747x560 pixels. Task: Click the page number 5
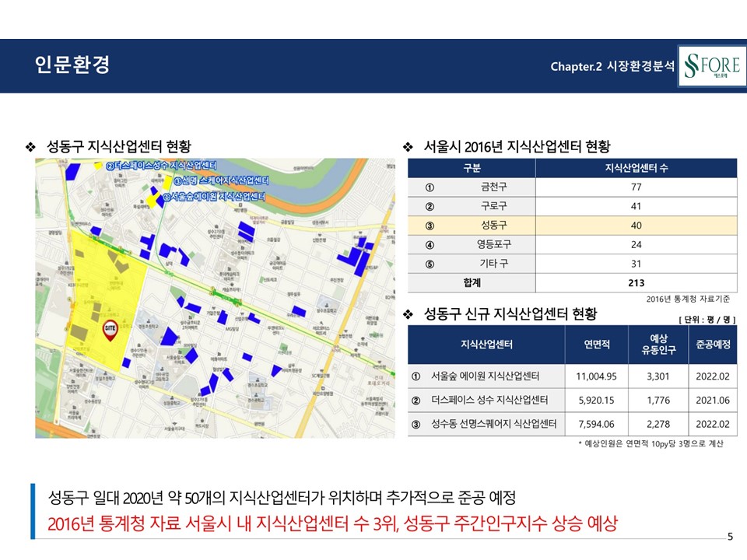pyautogui.click(x=731, y=537)
